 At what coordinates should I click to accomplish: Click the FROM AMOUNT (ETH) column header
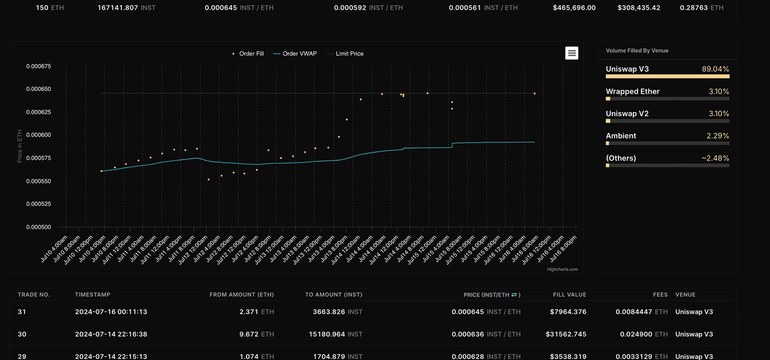tap(242, 295)
